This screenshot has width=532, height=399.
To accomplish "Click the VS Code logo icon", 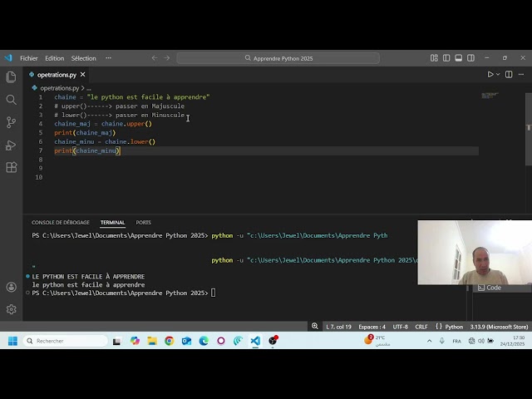I will 8,58.
